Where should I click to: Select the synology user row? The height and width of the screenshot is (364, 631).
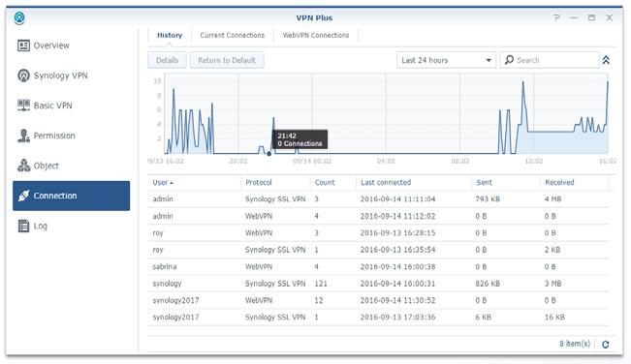coord(378,284)
